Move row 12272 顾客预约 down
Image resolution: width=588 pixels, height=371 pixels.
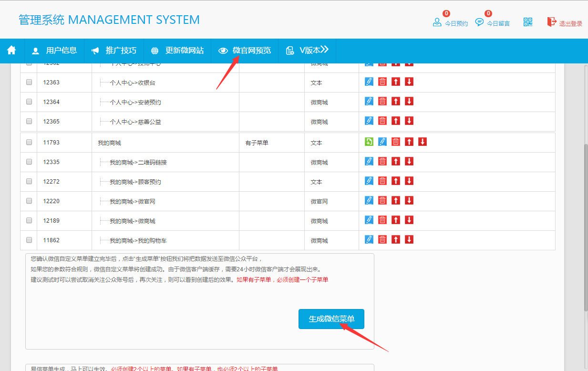(x=409, y=181)
